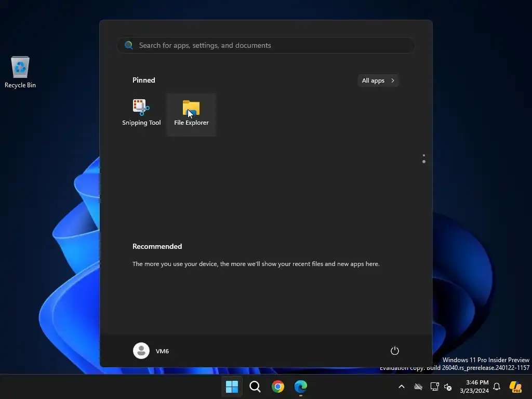
Task: Click the muted volume tray icon
Action: click(x=448, y=387)
